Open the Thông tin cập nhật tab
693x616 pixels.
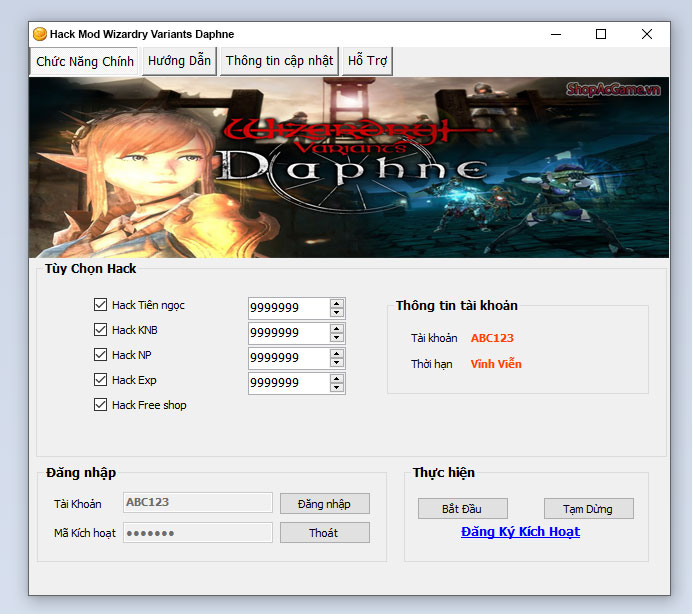[x=279, y=61]
